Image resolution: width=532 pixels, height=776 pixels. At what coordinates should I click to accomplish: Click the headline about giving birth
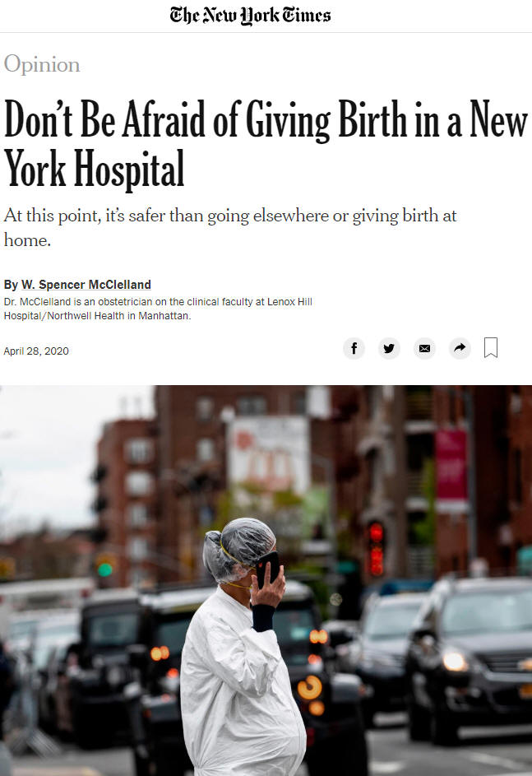[266, 143]
